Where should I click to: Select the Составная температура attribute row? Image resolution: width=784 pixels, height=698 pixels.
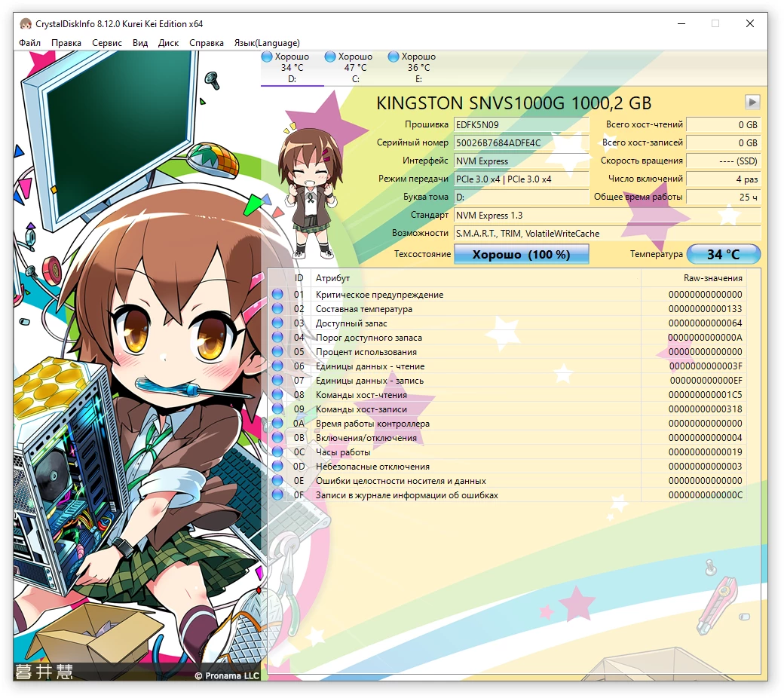click(x=507, y=308)
